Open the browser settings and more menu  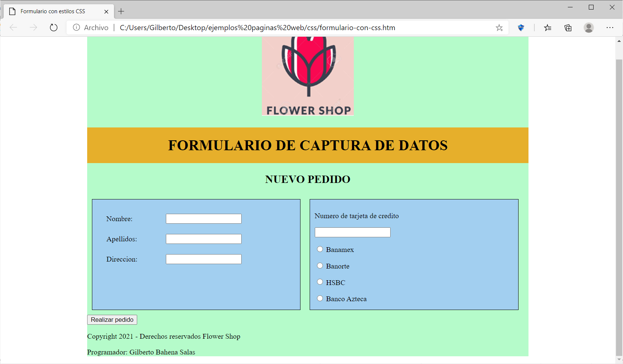pos(610,28)
